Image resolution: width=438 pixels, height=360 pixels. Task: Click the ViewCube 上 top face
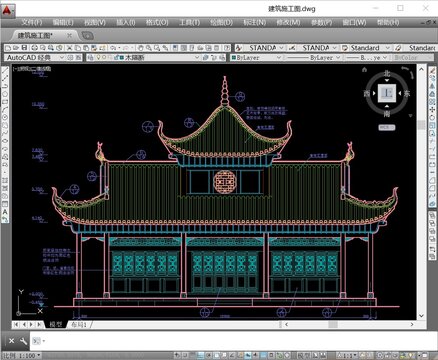(387, 93)
